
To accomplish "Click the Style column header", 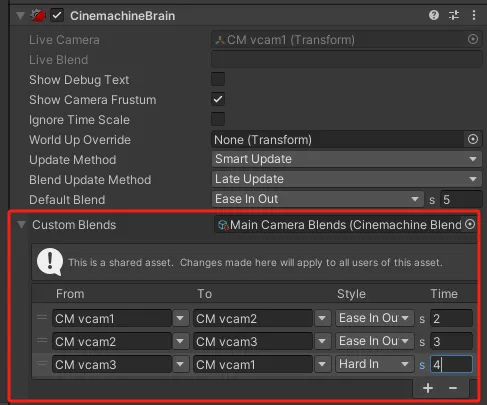I will coord(351,294).
